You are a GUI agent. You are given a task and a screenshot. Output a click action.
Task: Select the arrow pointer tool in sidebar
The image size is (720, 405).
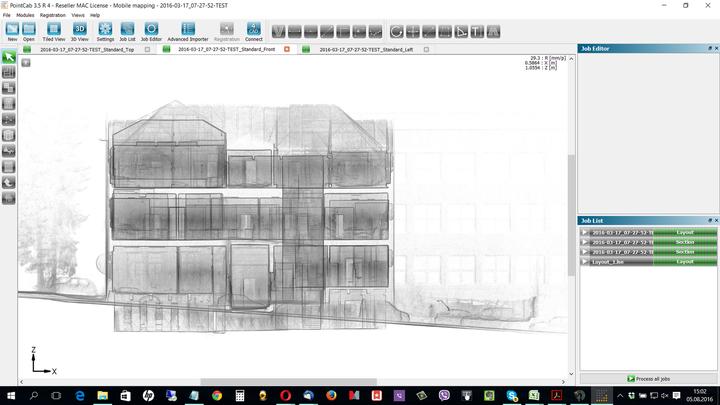click(9, 57)
